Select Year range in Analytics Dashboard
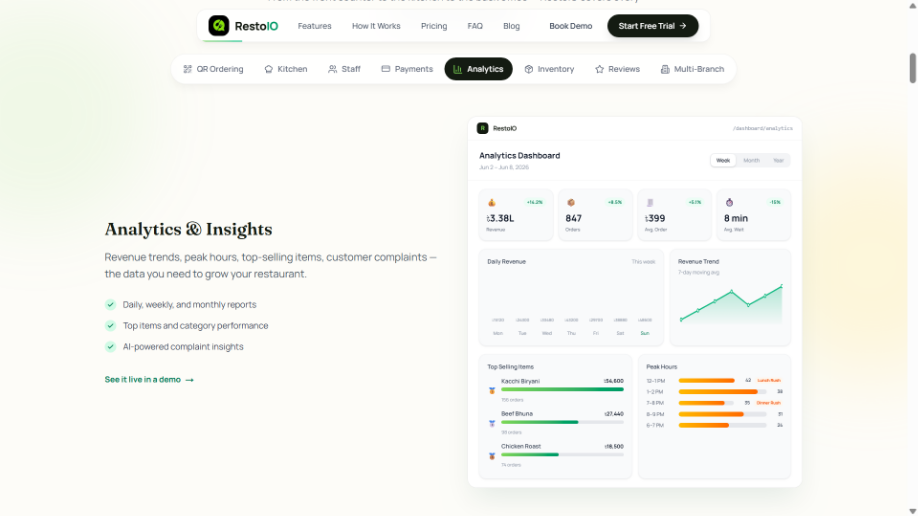Viewport: 918px width, 516px height. point(778,160)
